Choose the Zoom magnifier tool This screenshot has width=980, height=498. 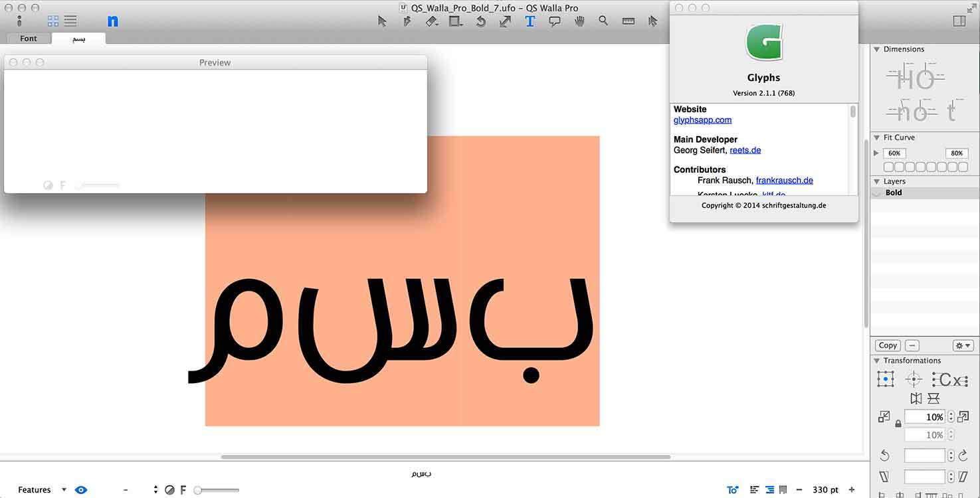click(x=603, y=21)
